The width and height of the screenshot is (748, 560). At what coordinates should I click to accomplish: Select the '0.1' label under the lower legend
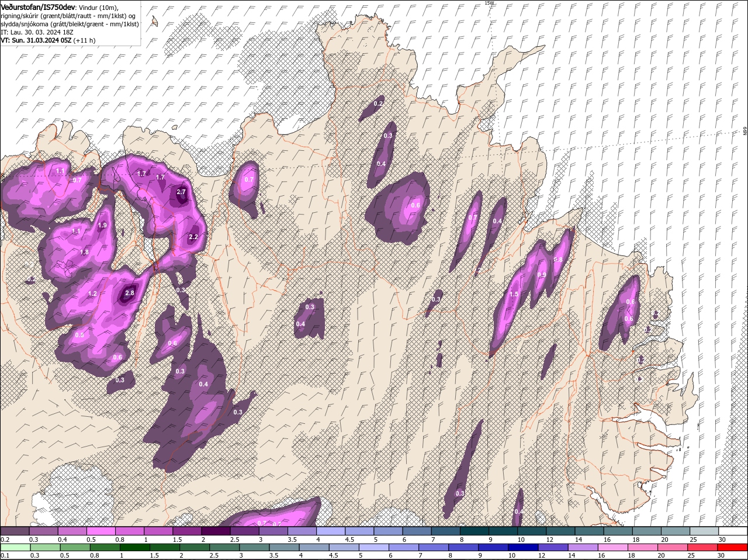click(x=5, y=555)
